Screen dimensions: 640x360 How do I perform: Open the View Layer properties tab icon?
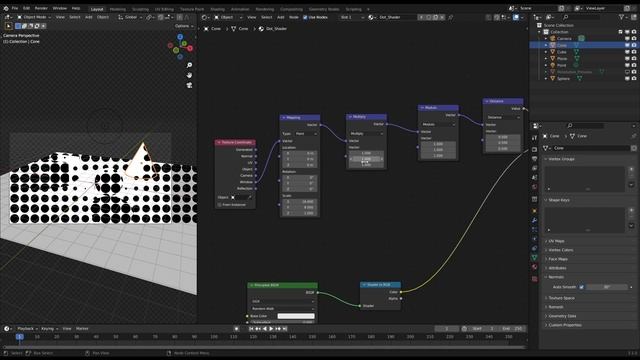pos(535,168)
